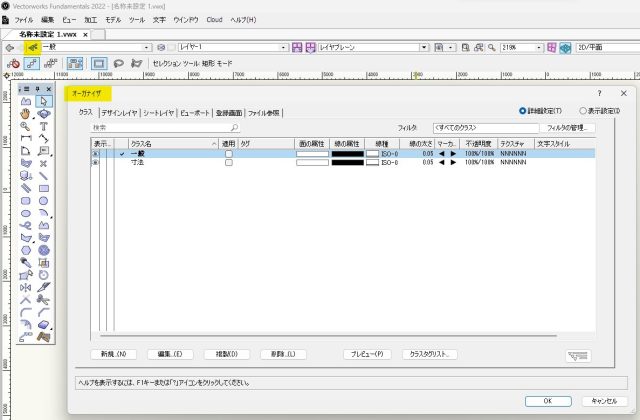Choose the Text tool in tool palette

44,127
